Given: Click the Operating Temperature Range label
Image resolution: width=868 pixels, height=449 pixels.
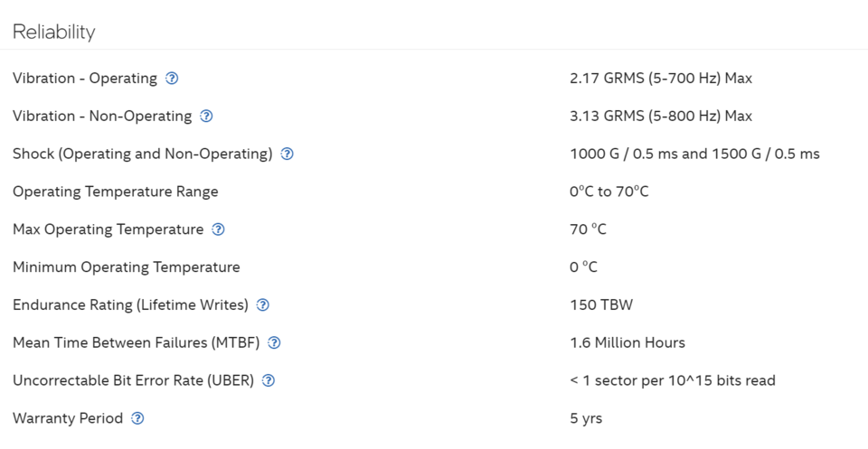Looking at the screenshot, I should (x=115, y=192).
